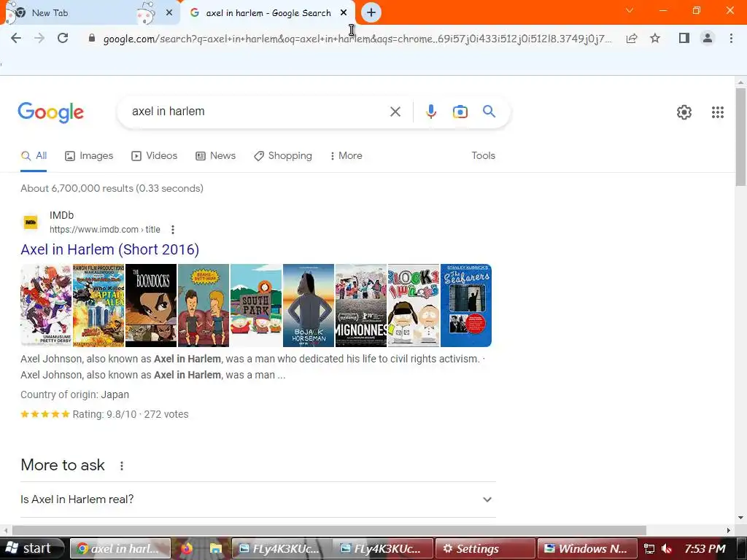747x560 pixels.
Task: Open the Beavis and Butt-Head poster thumbnail
Action: (x=204, y=306)
